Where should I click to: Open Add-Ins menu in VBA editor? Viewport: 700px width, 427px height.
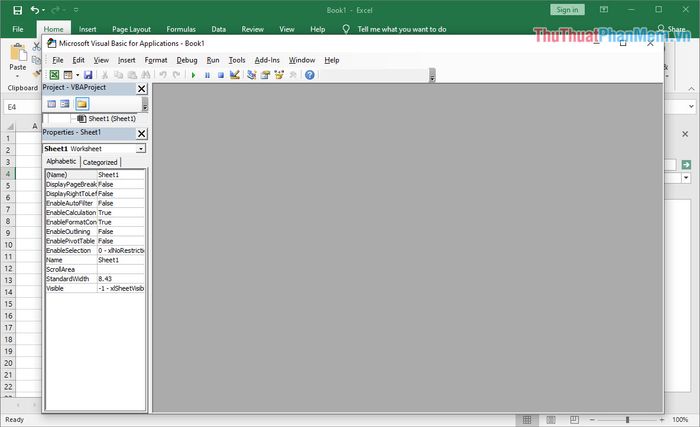267,60
